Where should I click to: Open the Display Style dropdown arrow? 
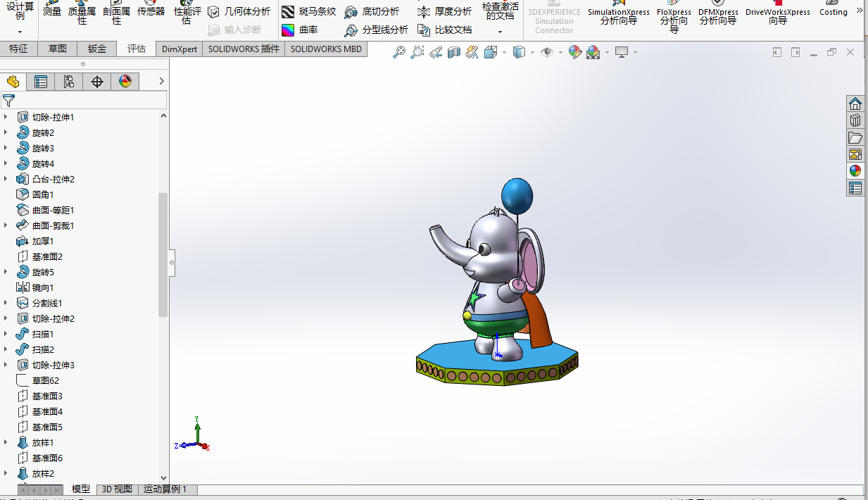tap(532, 52)
